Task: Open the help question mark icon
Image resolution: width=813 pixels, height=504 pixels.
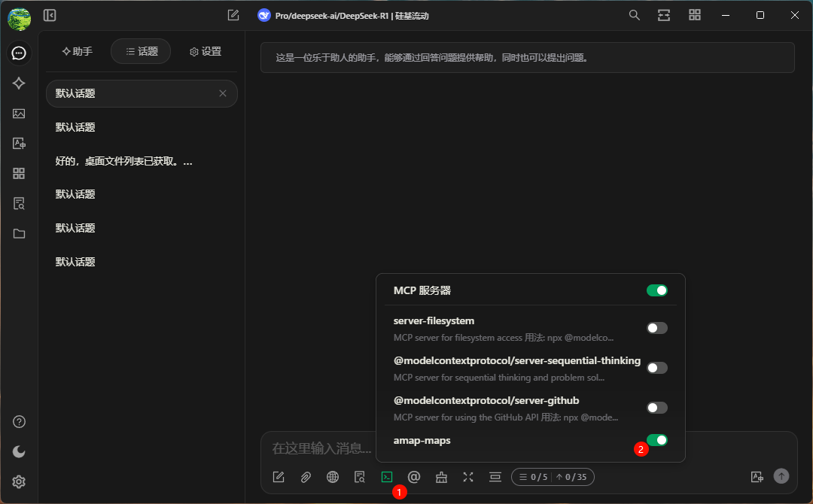Action: pos(19,422)
